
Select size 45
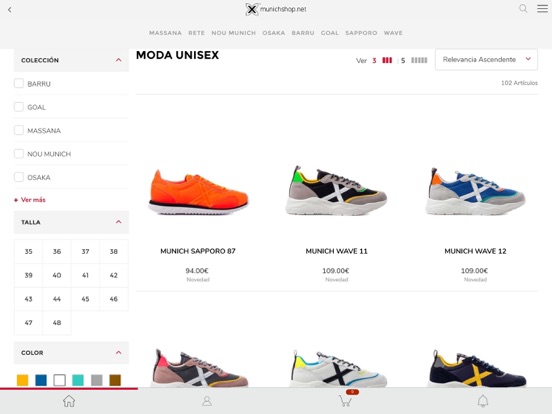coord(86,299)
